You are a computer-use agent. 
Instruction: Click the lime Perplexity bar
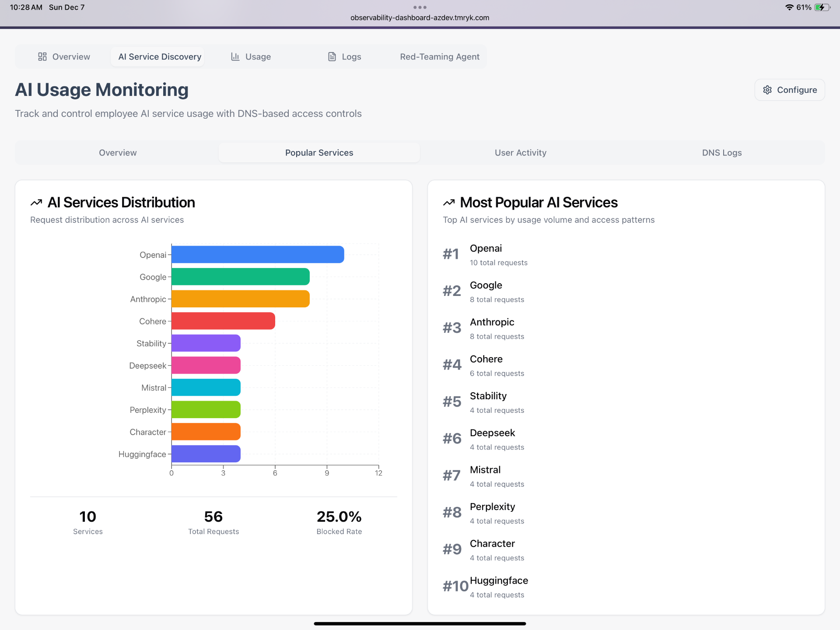tap(206, 409)
